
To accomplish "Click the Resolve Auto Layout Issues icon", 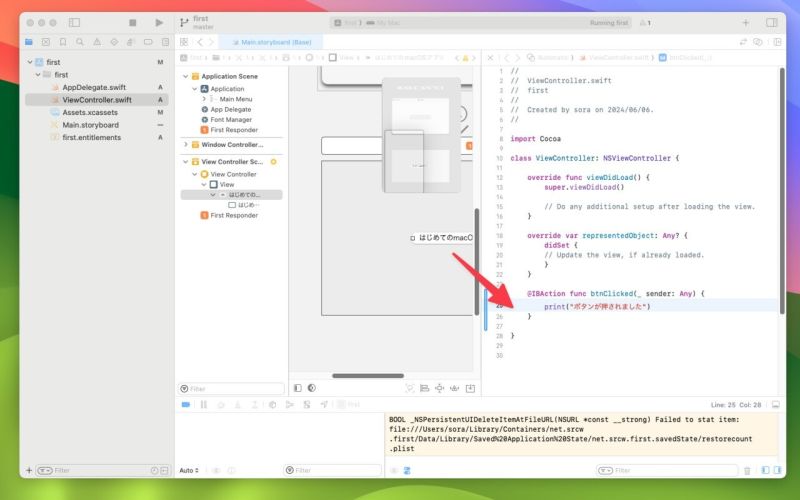I will pos(455,388).
